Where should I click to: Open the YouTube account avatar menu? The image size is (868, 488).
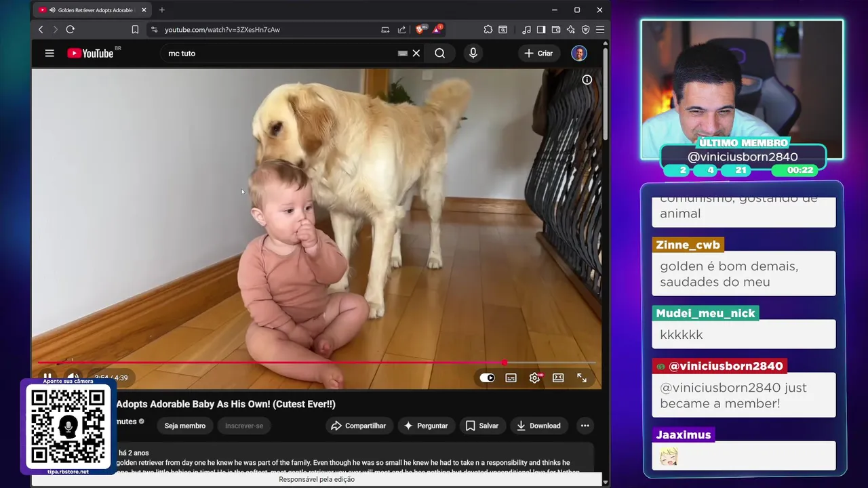(x=579, y=53)
